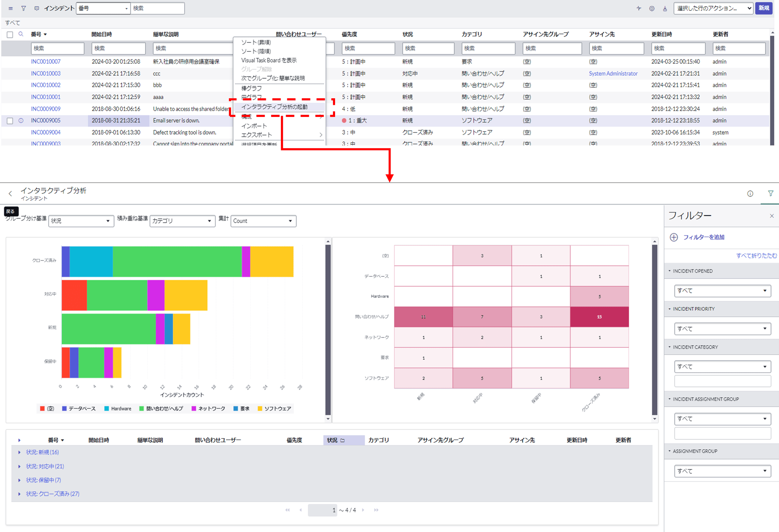Click the gear personalize list icon
Viewport: 779px width, 532px height.
[652, 9]
